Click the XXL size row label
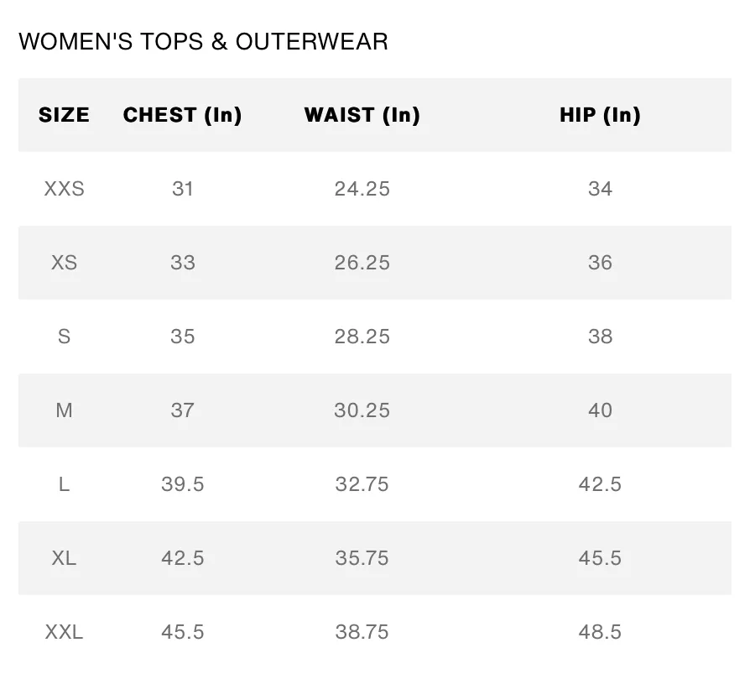 (64, 631)
